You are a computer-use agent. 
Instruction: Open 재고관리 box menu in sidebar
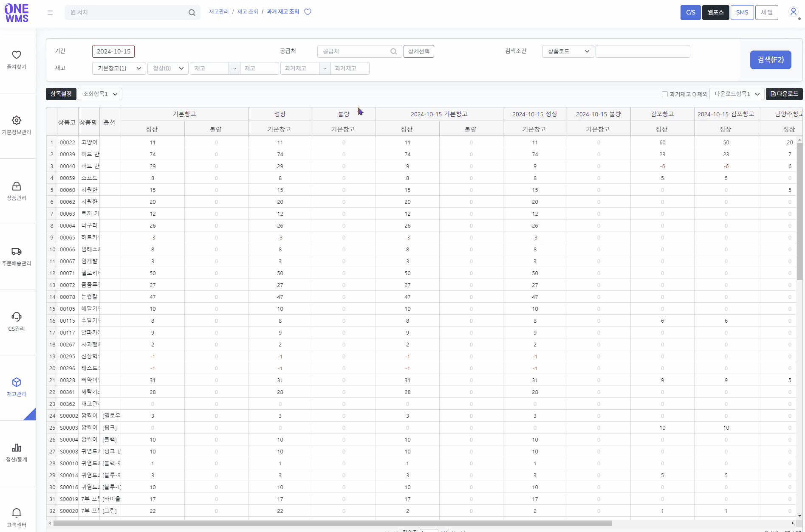[x=17, y=388]
